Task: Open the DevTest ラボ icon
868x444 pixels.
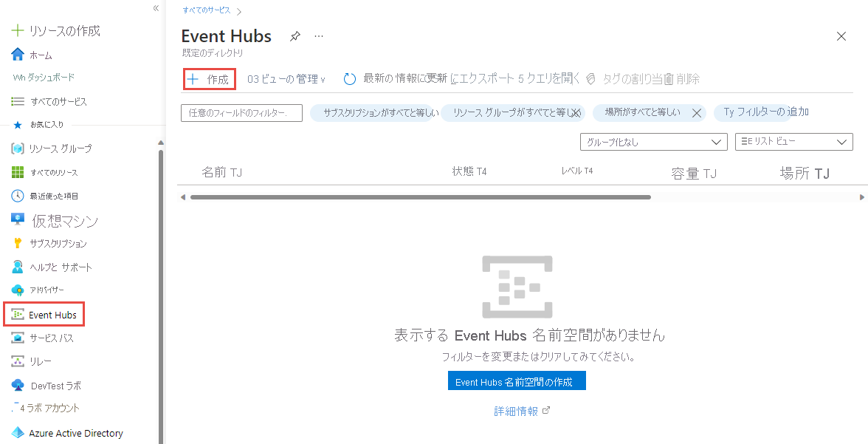Action: 18,385
